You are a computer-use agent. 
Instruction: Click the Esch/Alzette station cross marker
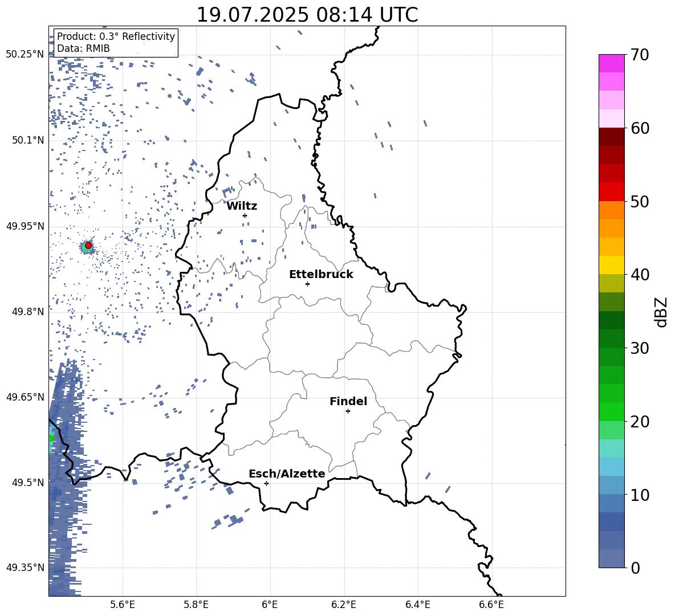pos(266,483)
